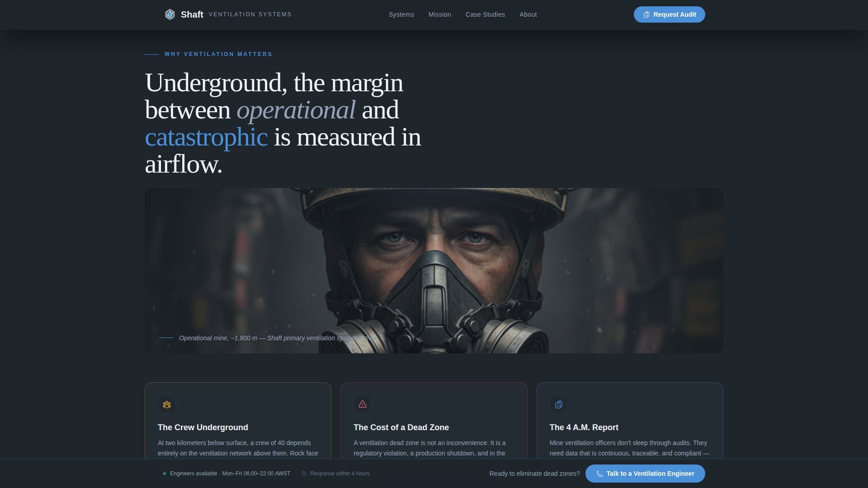
Task: Click the Shaft hexagon logo icon
Action: 170,14
